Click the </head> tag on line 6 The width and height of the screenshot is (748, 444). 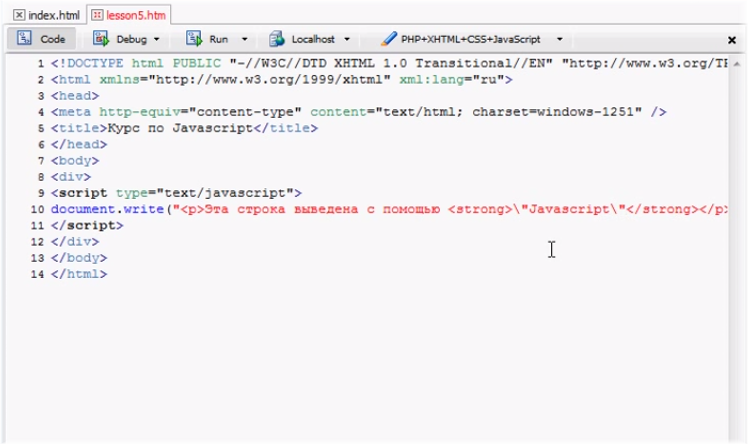coord(79,145)
